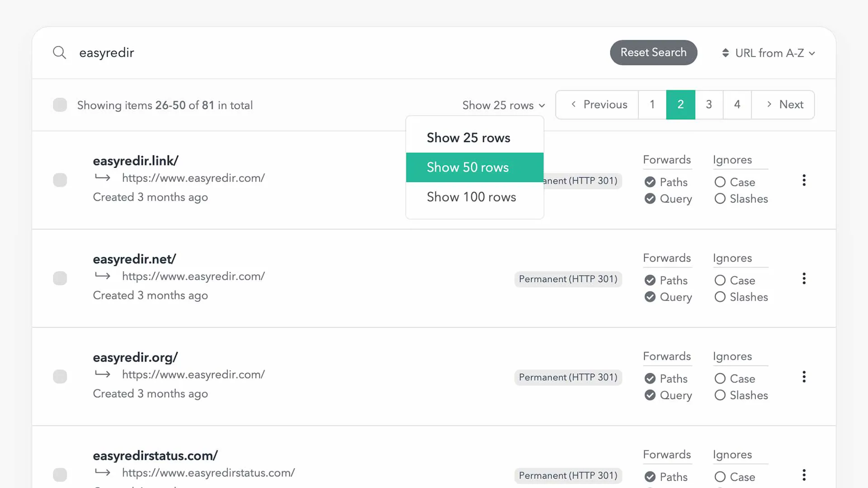Viewport: 868px width, 488px height.
Task: Go to the Previous page
Action: [x=597, y=104]
